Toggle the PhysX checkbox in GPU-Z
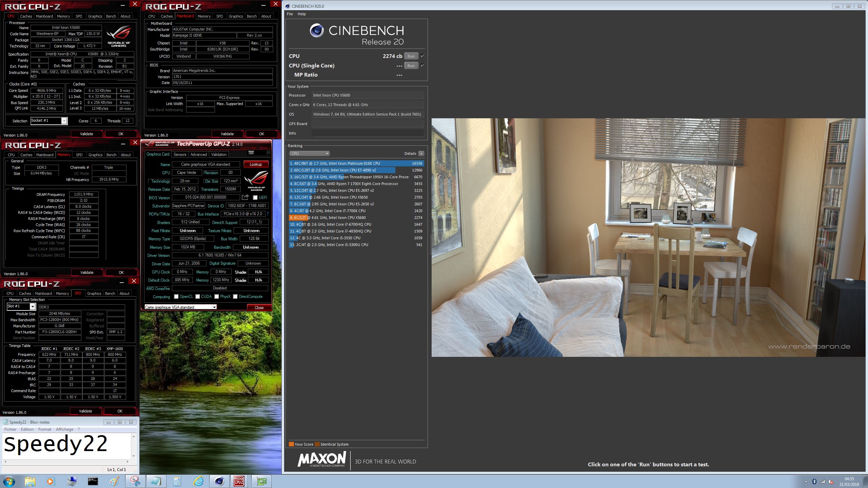 point(217,297)
